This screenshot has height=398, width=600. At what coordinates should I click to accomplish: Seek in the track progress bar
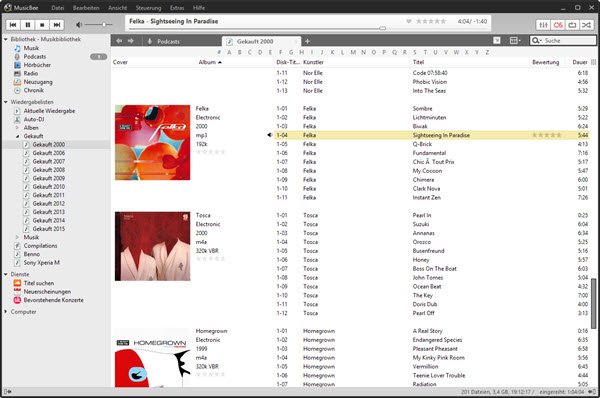(x=257, y=28)
